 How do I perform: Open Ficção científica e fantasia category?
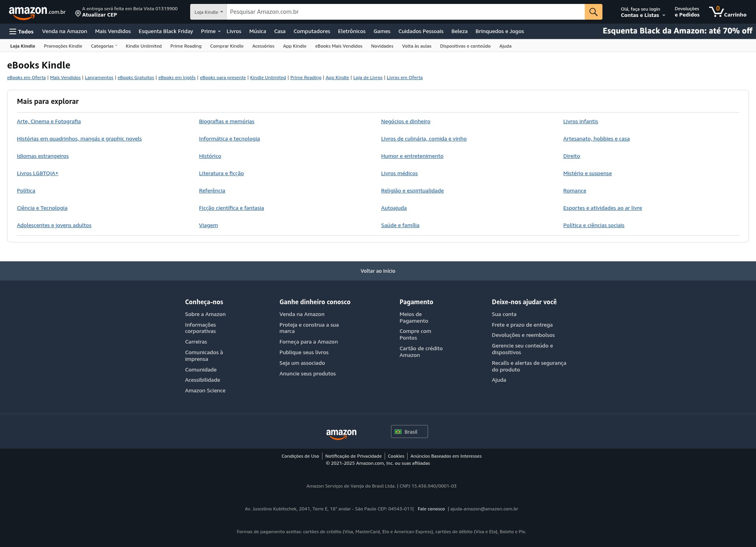pyautogui.click(x=232, y=208)
